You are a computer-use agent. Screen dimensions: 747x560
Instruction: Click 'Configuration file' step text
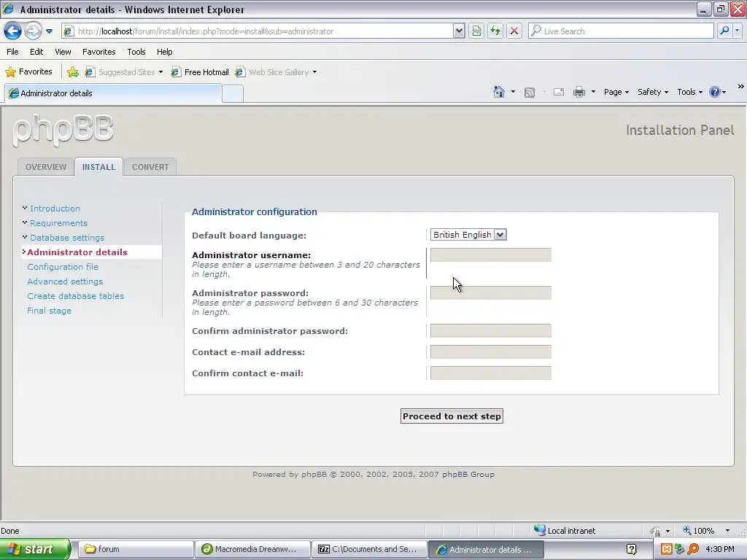pyautogui.click(x=63, y=267)
